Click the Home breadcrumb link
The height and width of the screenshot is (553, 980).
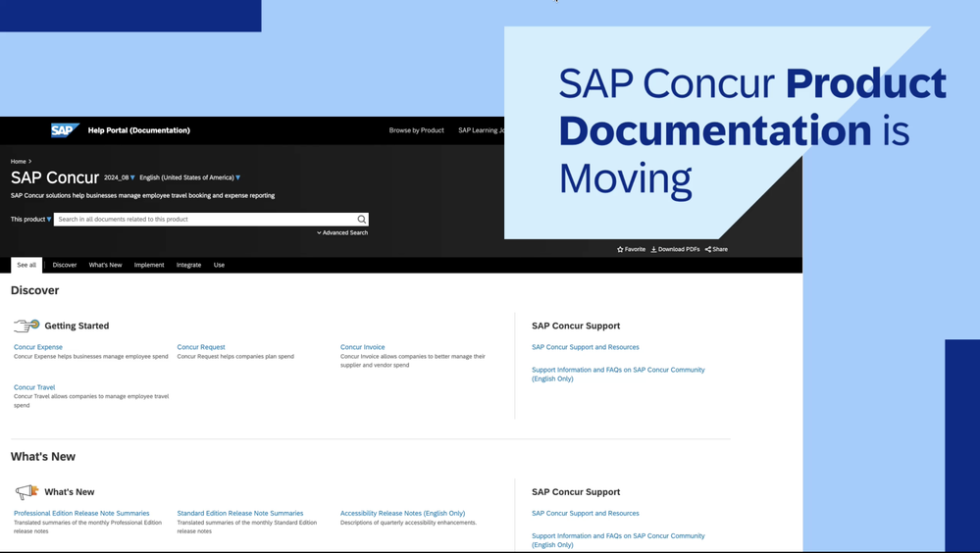coord(18,161)
